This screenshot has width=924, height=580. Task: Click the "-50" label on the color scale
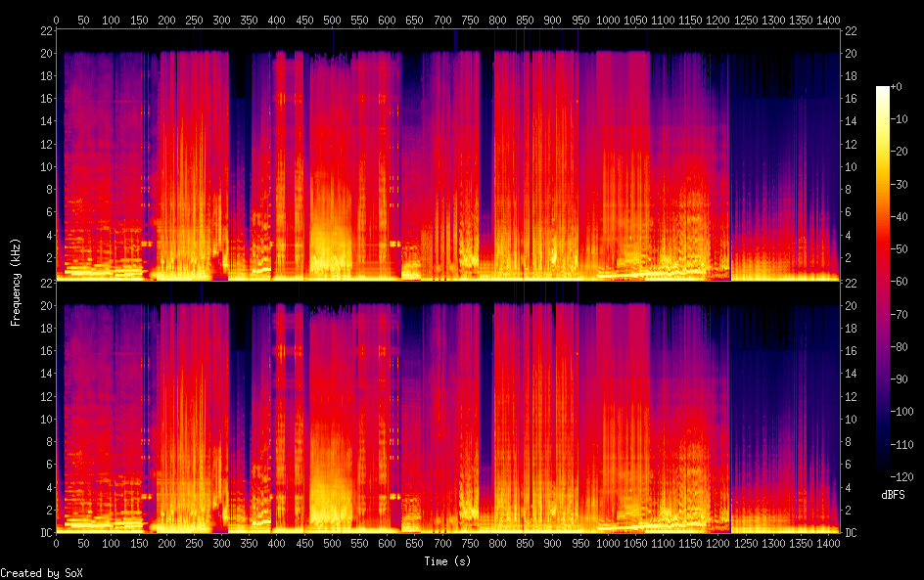(899, 249)
